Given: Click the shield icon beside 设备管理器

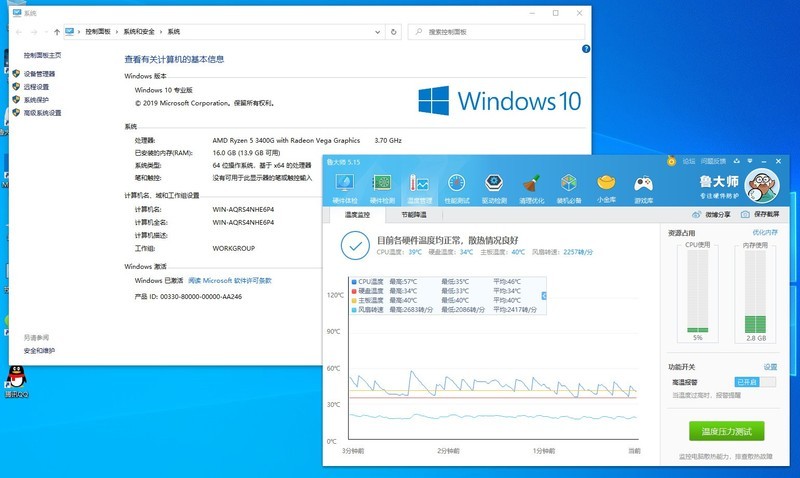Looking at the screenshot, I should pos(16,74).
